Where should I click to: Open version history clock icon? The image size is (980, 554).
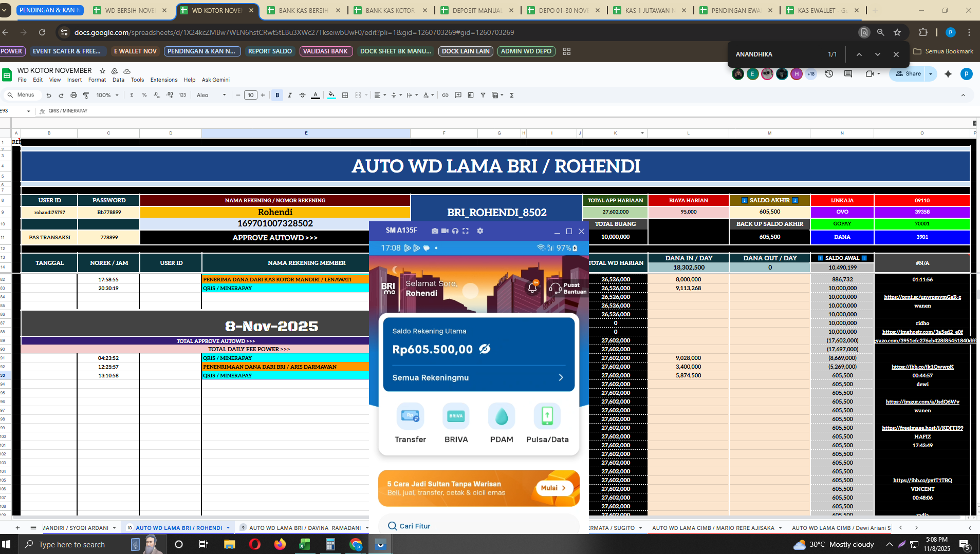(829, 74)
